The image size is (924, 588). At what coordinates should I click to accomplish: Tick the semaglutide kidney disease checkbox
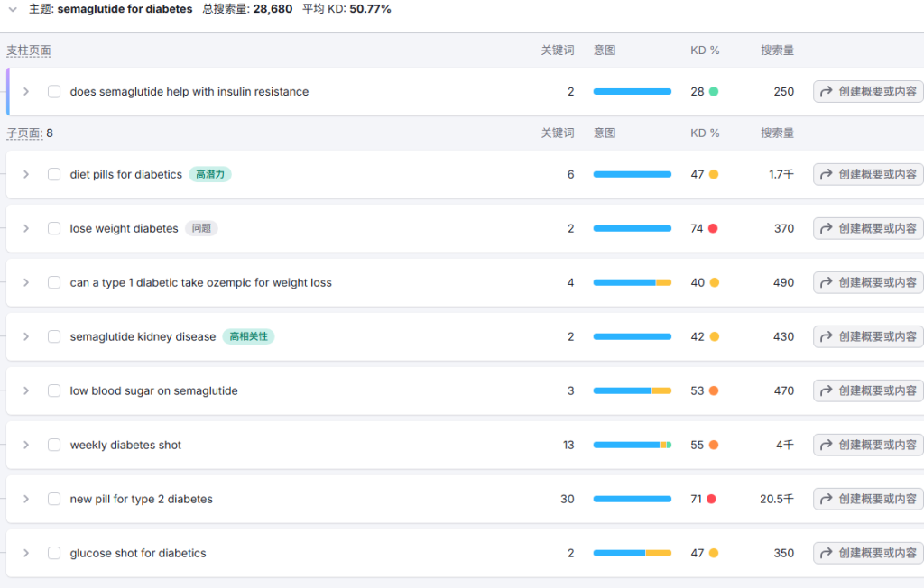[x=54, y=336]
